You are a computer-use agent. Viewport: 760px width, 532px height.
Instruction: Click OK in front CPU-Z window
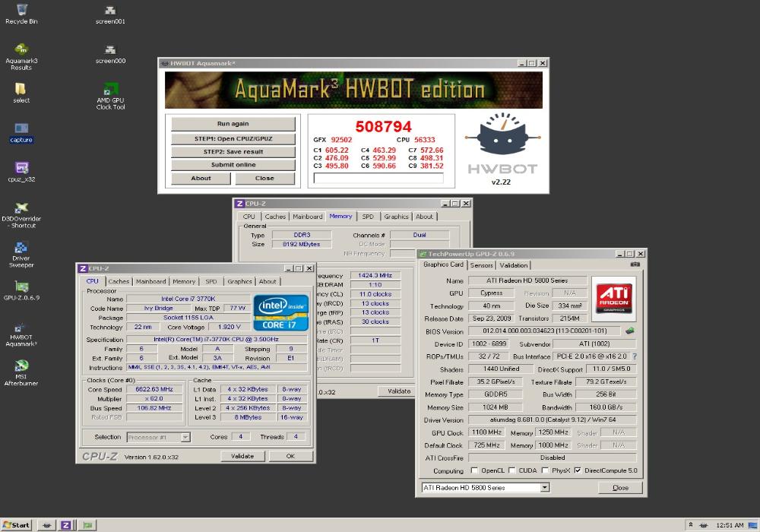pyautogui.click(x=291, y=456)
